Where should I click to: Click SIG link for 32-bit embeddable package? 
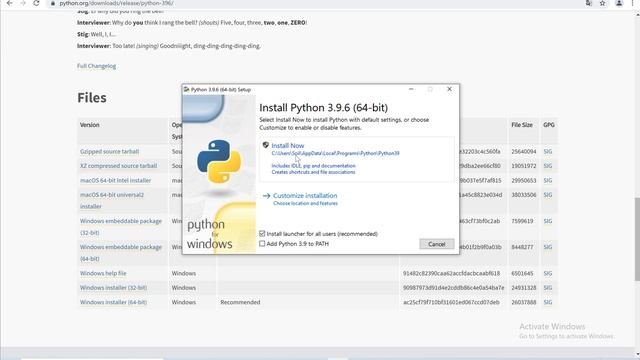coord(548,221)
